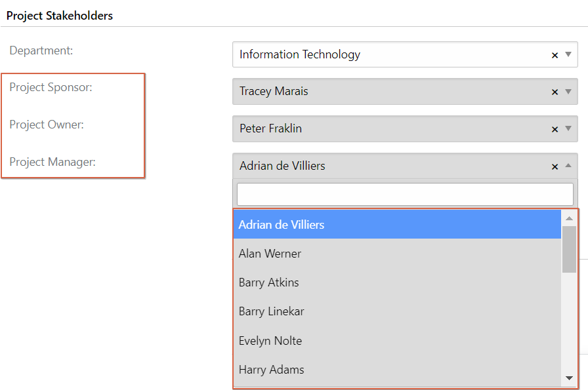Click the dropdown list scrollbar thumb
This screenshot has width=588, height=390.
(569, 250)
